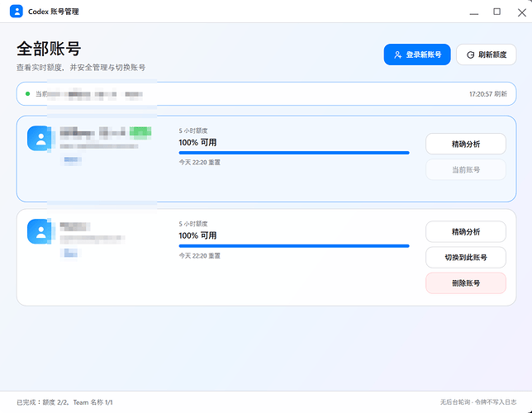Click the green status dot in current account bar

click(28, 93)
